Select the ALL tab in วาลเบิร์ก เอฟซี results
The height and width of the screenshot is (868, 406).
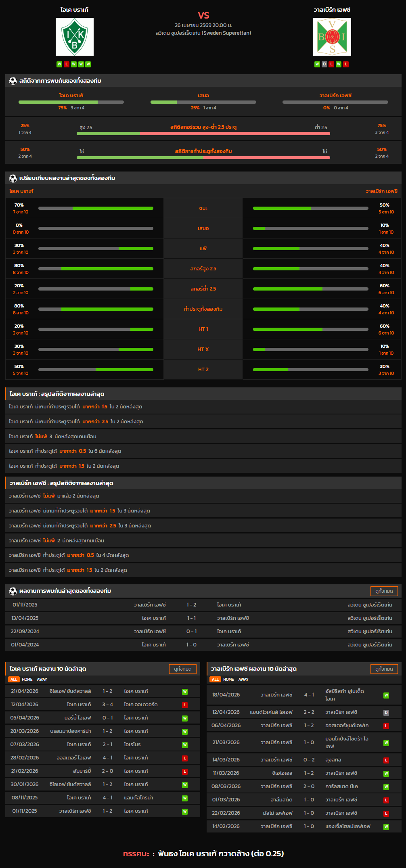click(215, 680)
